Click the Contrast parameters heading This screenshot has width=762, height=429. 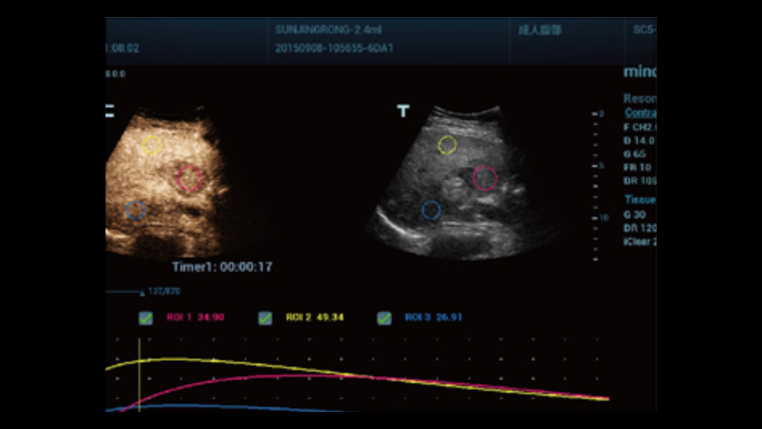point(640,114)
